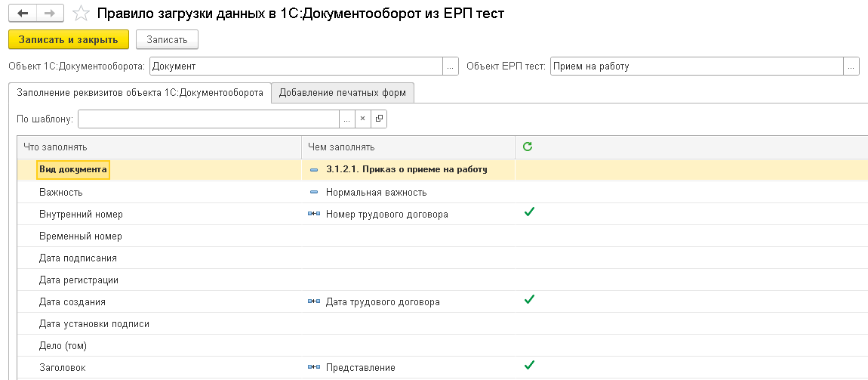Click the link icon beside 'Представление'
The height and width of the screenshot is (380, 868).
point(314,368)
